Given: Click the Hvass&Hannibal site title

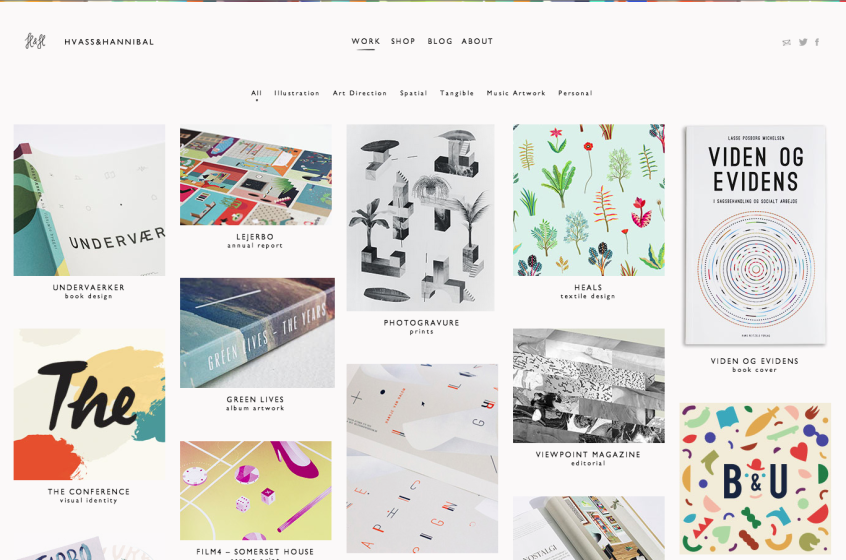Looking at the screenshot, I should point(109,42).
